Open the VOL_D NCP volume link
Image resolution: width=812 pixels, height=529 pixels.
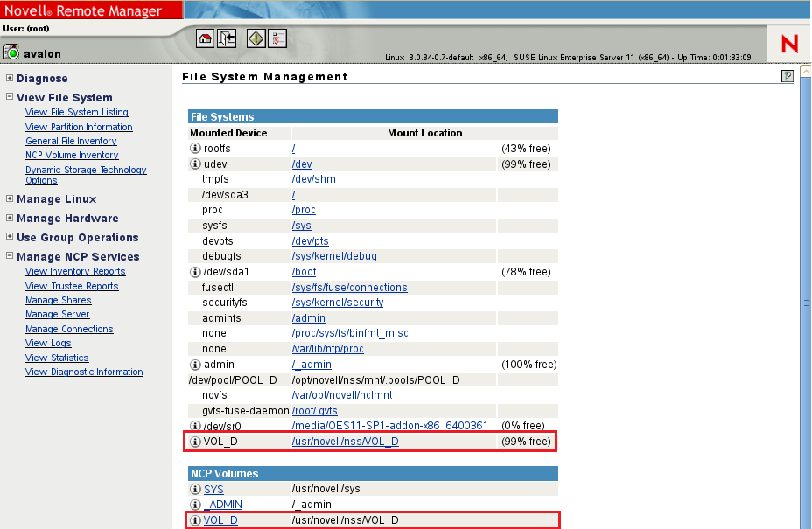(x=220, y=520)
